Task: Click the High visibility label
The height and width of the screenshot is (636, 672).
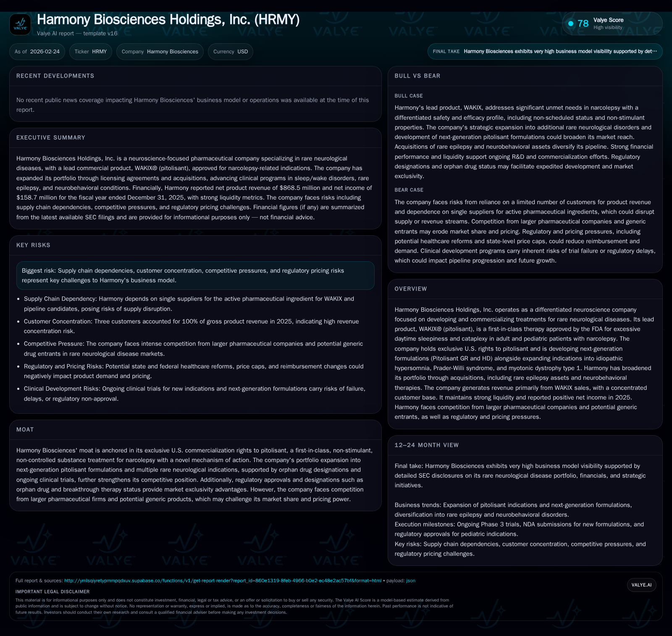Action: pos(608,28)
